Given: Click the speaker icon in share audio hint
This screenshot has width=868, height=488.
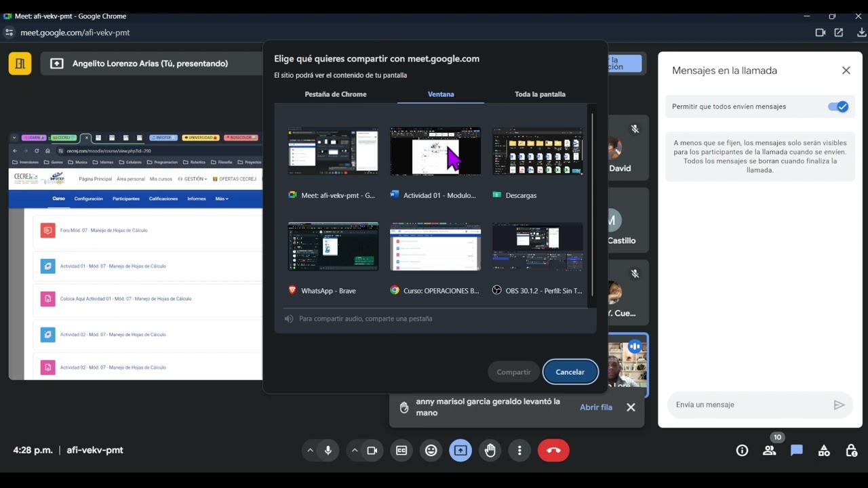Looking at the screenshot, I should point(289,319).
